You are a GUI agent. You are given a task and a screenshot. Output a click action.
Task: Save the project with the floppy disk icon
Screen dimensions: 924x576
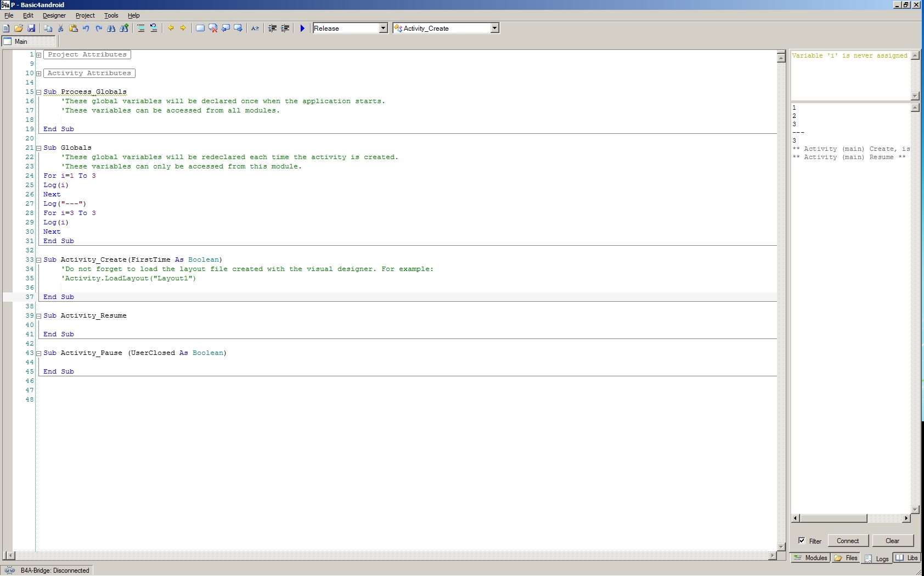31,28
